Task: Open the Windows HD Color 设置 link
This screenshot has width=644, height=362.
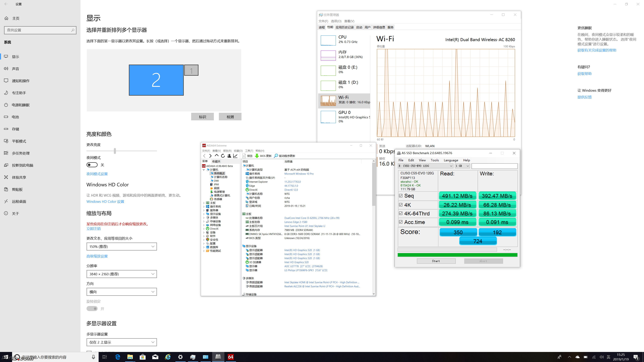Action: point(105,202)
